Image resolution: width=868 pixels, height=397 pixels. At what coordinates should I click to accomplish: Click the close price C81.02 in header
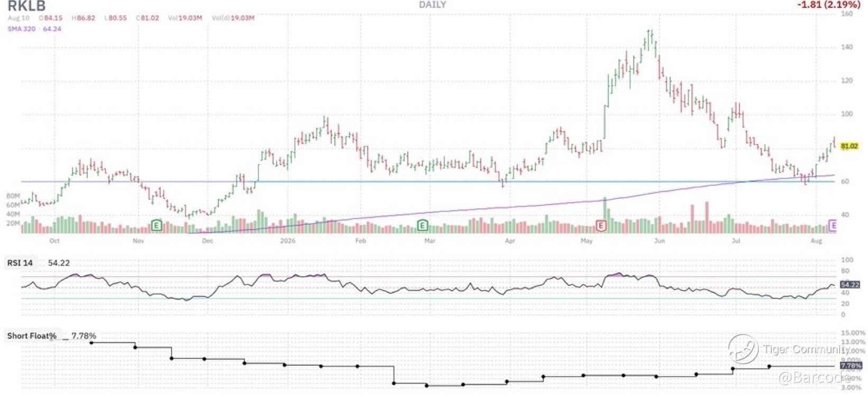pos(148,18)
